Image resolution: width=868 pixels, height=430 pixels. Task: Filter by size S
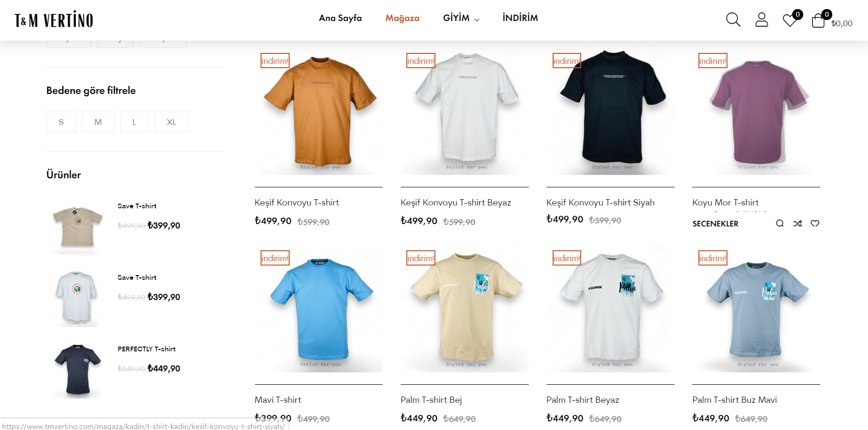click(61, 122)
